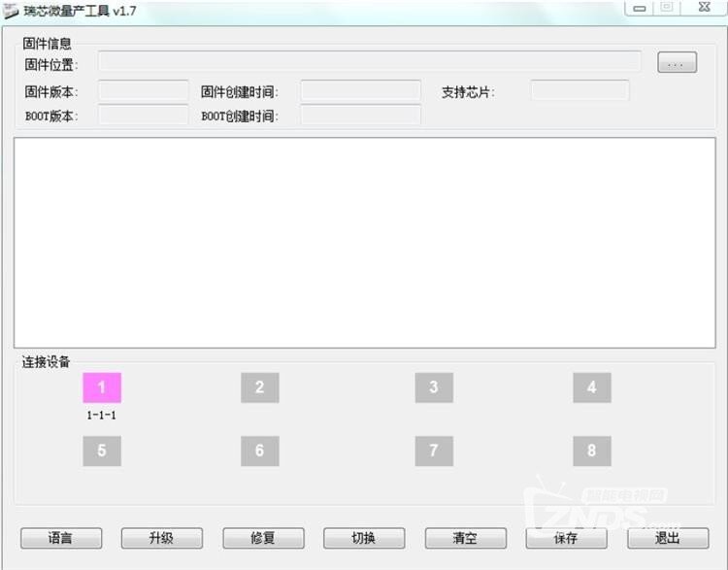Select connected device slot 1
Image resolution: width=728 pixels, height=570 pixels.
point(102,387)
